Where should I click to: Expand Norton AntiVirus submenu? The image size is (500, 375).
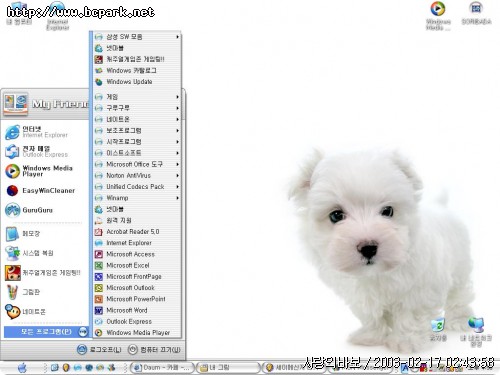pos(137,175)
